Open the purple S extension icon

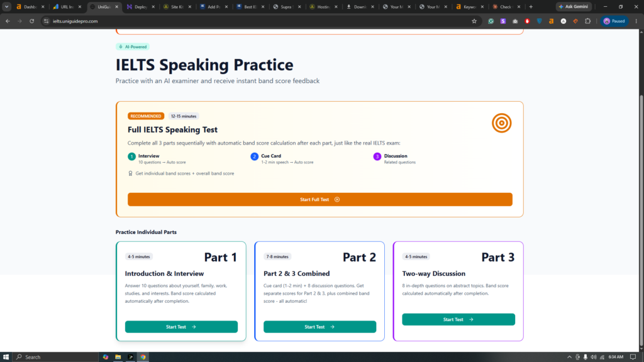(503, 21)
